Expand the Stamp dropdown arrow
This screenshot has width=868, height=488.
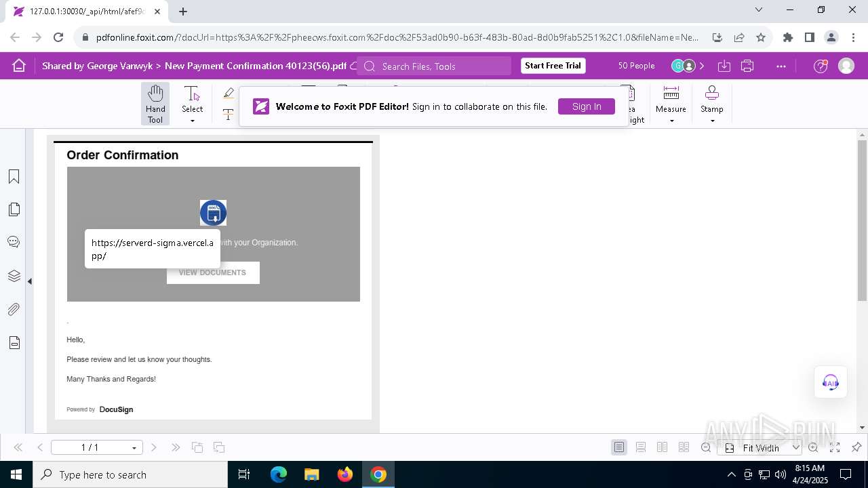[712, 121]
